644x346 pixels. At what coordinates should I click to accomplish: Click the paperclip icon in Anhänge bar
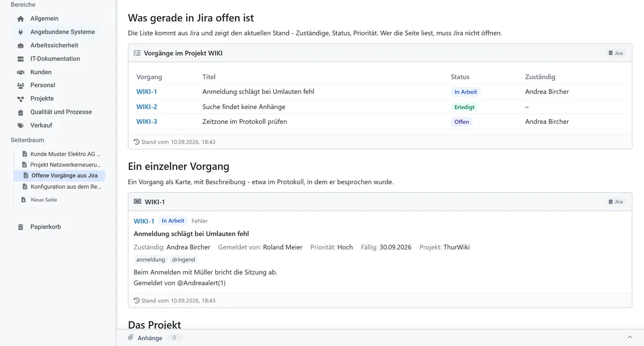click(x=130, y=338)
